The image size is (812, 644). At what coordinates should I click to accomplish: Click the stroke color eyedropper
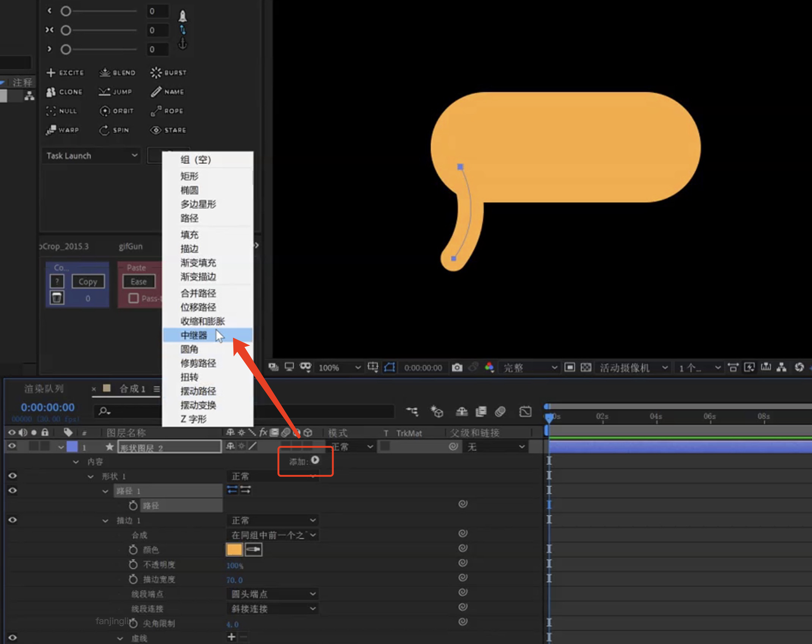click(x=253, y=550)
